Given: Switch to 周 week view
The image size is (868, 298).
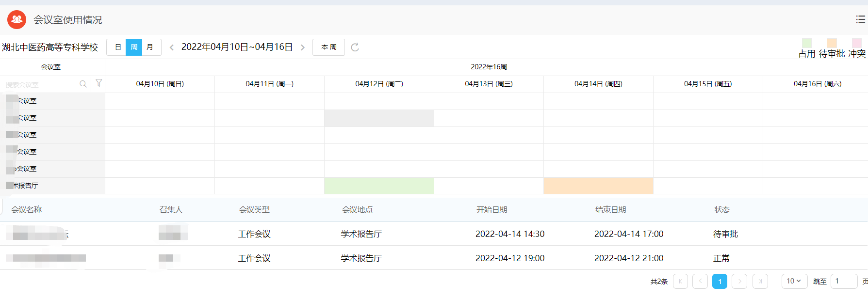Looking at the screenshot, I should point(134,47).
